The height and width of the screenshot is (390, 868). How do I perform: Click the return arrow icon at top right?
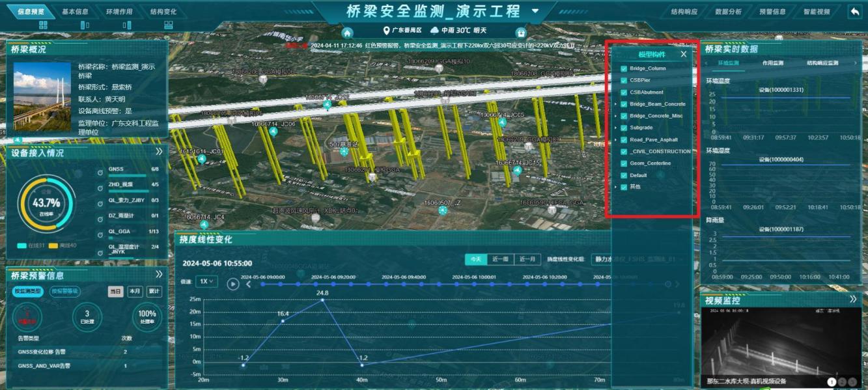854,11
